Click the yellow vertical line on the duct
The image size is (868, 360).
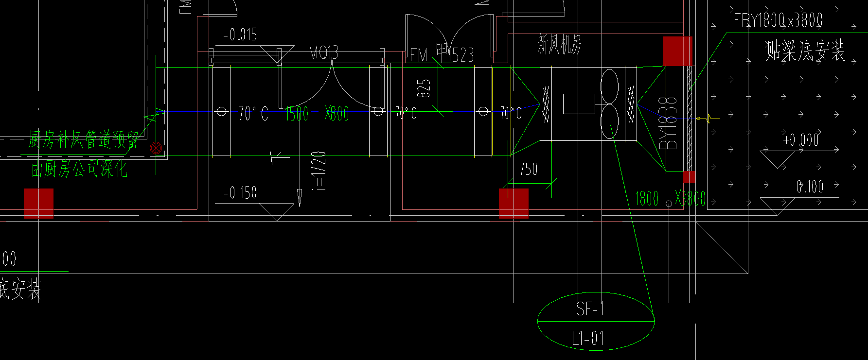(x=492, y=112)
